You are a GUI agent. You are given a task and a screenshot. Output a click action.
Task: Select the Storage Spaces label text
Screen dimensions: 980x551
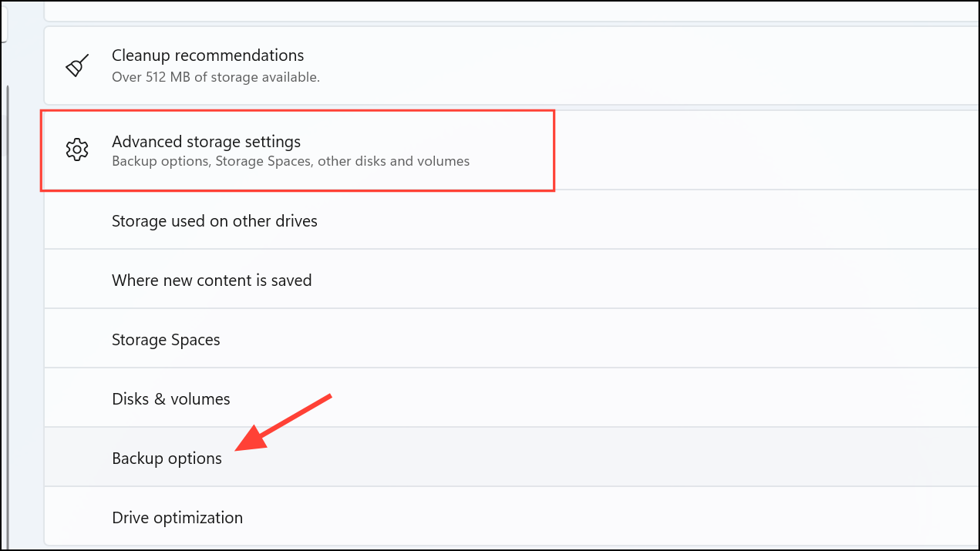166,339
